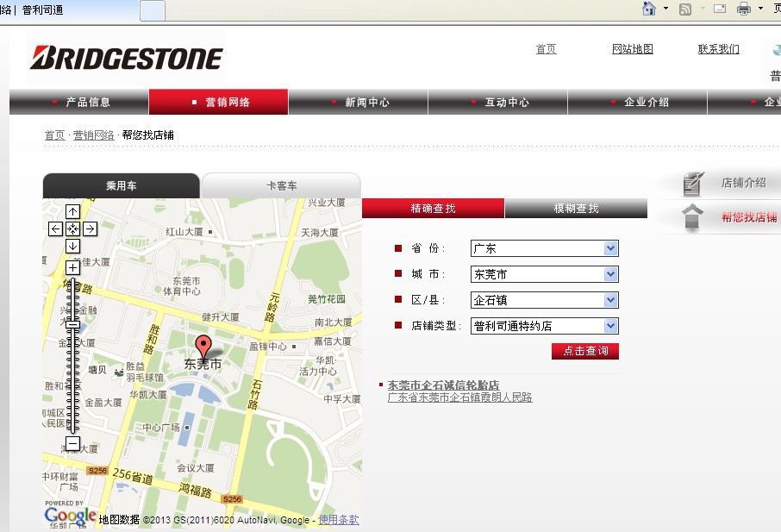Zoom out the map with minus button

pos(73,444)
